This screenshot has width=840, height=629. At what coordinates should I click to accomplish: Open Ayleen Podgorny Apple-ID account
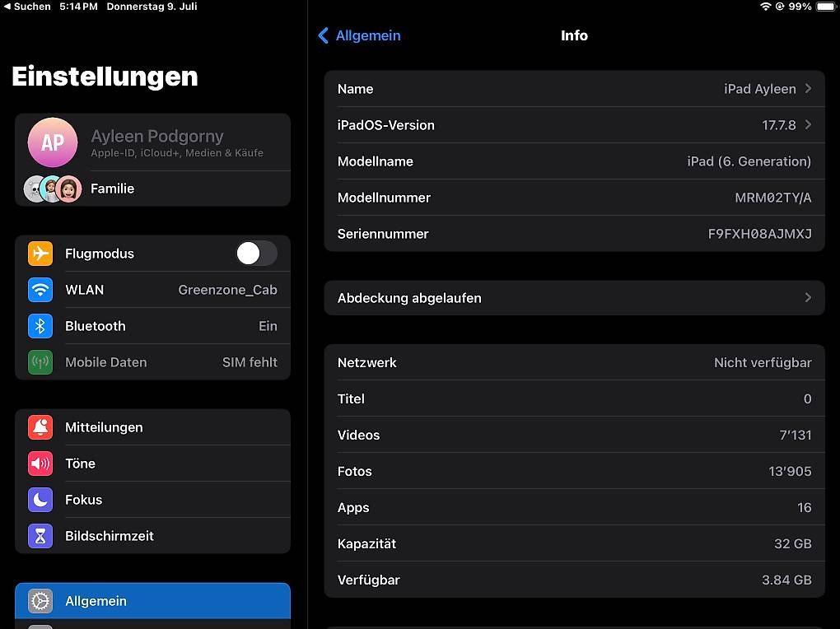(x=152, y=142)
